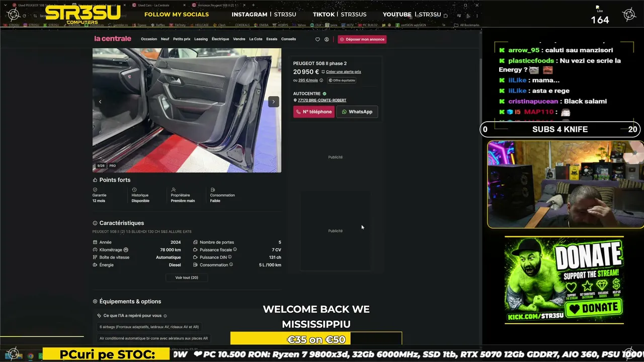Show the previous car photo
Screen dimensions: 644x362
(100, 102)
